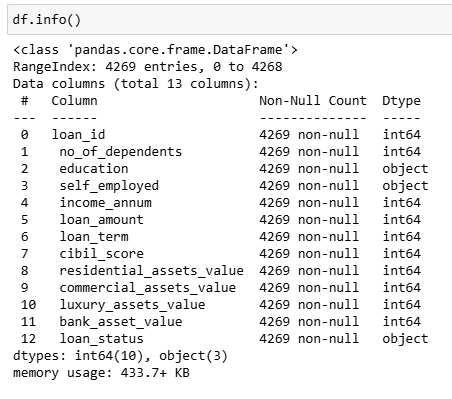452x399 pixels.
Task: Click the 'Non-Null Count' header text
Action: [x=313, y=101]
